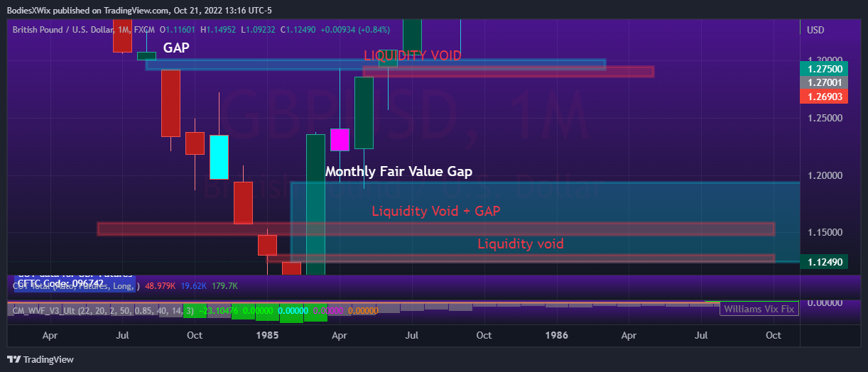Click the BodiesXWix published-on header text
Screen dimensions: 868x372
coord(139,10)
